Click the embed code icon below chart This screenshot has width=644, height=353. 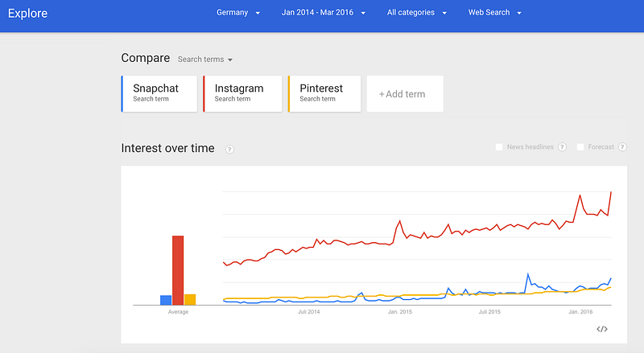pos(601,329)
